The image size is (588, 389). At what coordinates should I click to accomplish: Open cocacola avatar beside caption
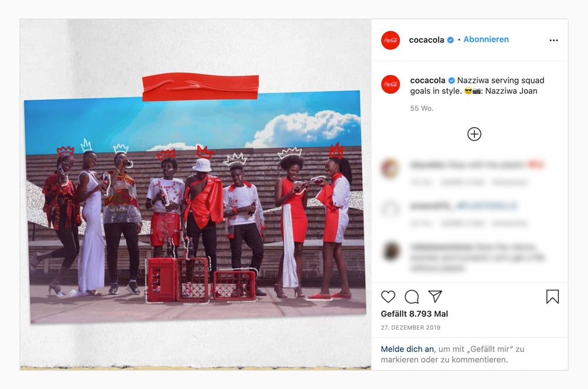tap(390, 84)
